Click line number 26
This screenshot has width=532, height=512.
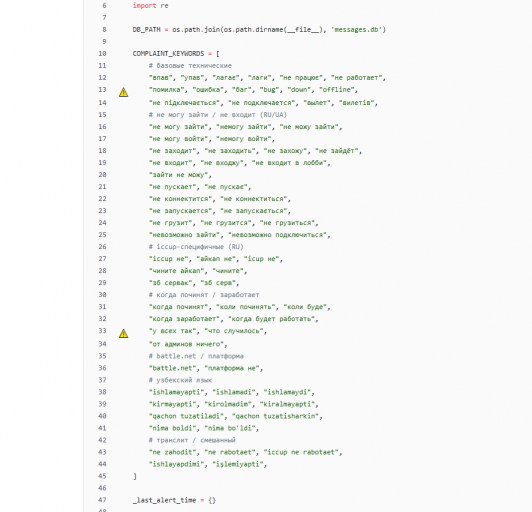pyautogui.click(x=102, y=247)
